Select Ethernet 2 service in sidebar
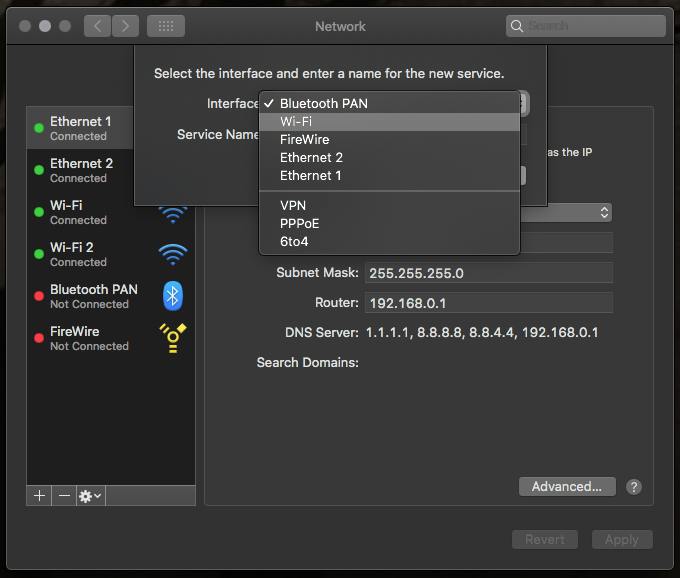Viewport: 680px width, 578px height. [x=81, y=170]
